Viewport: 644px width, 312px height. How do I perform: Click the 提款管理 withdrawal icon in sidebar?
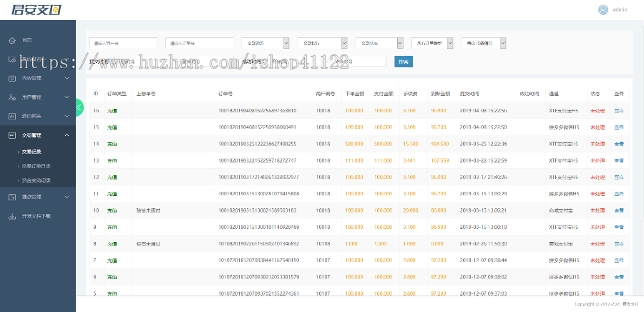point(12,197)
